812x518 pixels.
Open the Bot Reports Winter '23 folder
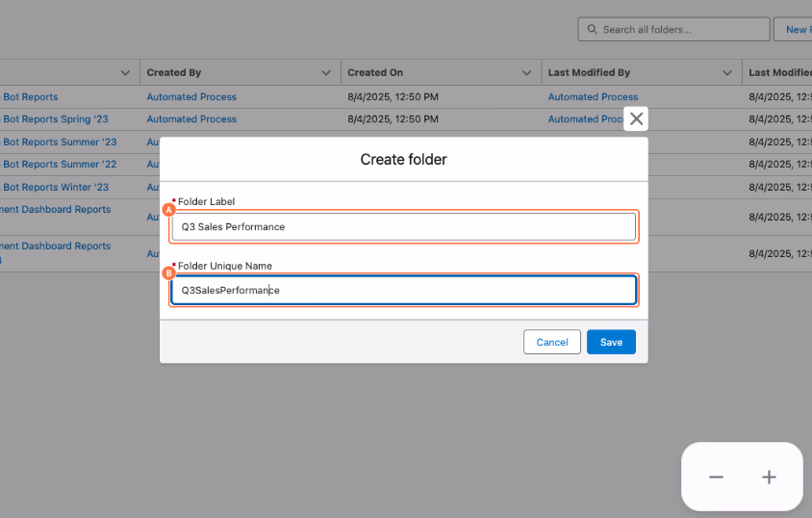55,187
